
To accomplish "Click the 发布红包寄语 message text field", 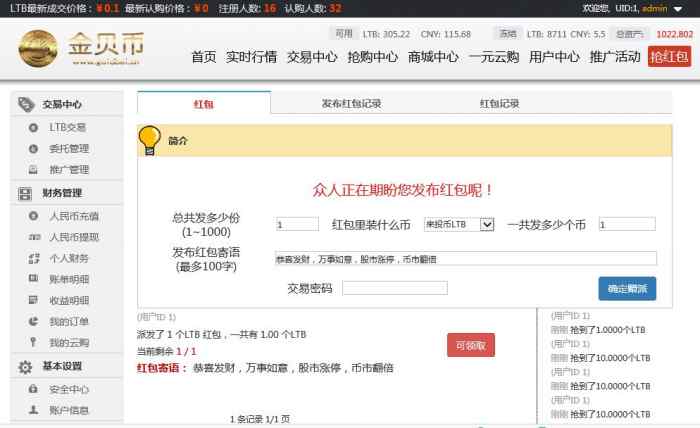I will 465,258.
